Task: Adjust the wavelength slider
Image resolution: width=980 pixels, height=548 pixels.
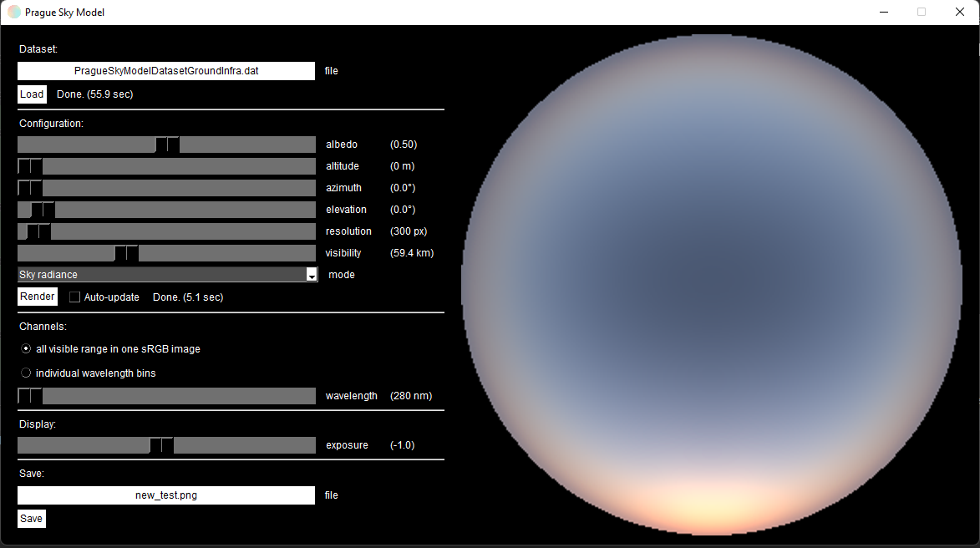Action: tap(29, 395)
